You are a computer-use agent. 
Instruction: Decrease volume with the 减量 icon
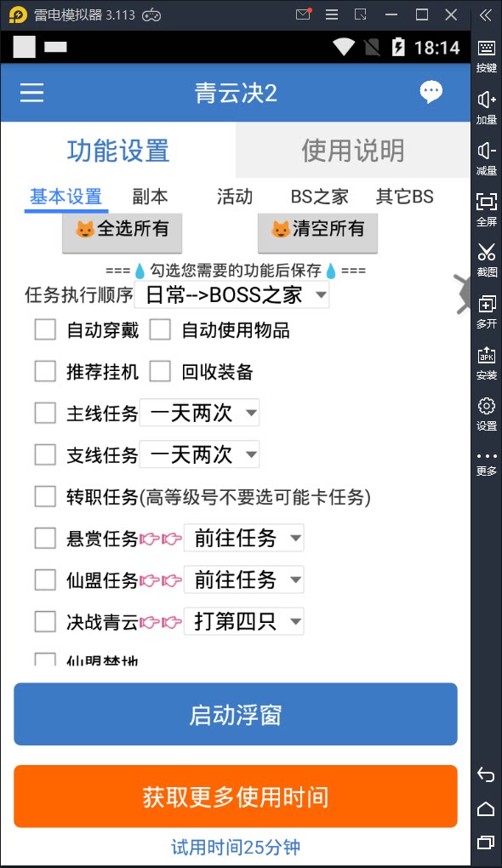[487, 159]
